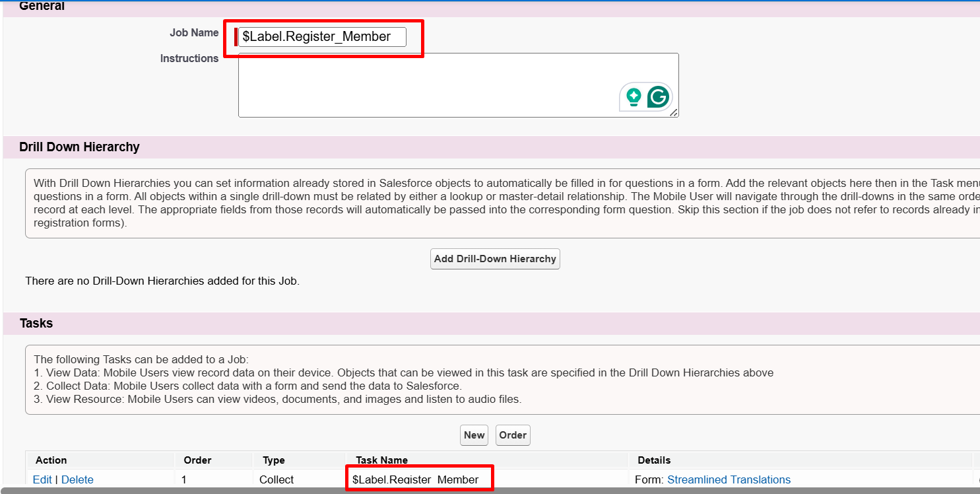Click the Grammarly icon in Instructions box
Viewport: 980px width, 494px height.
(x=658, y=97)
